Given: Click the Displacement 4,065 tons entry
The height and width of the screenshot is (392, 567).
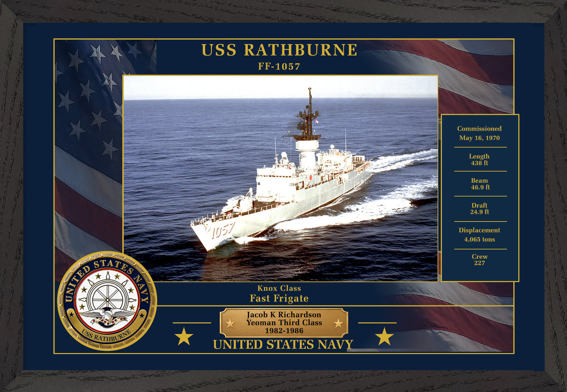Looking at the screenshot, I should pyautogui.click(x=479, y=234).
